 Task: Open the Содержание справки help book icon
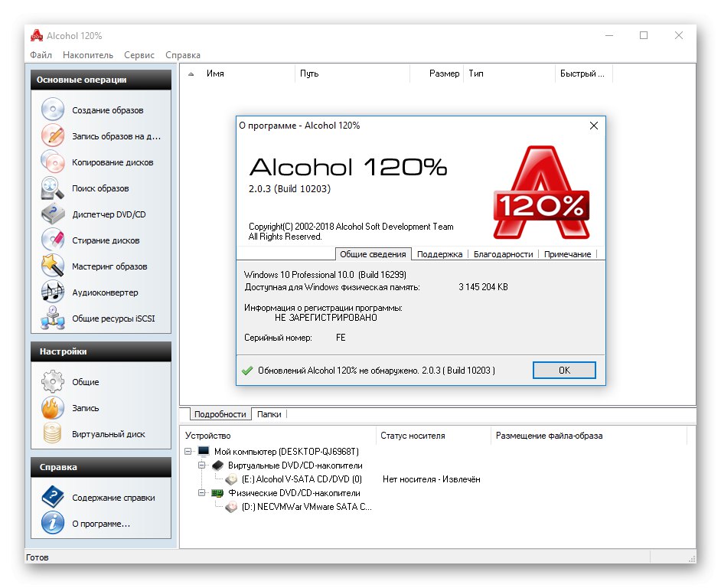pyautogui.click(x=52, y=497)
